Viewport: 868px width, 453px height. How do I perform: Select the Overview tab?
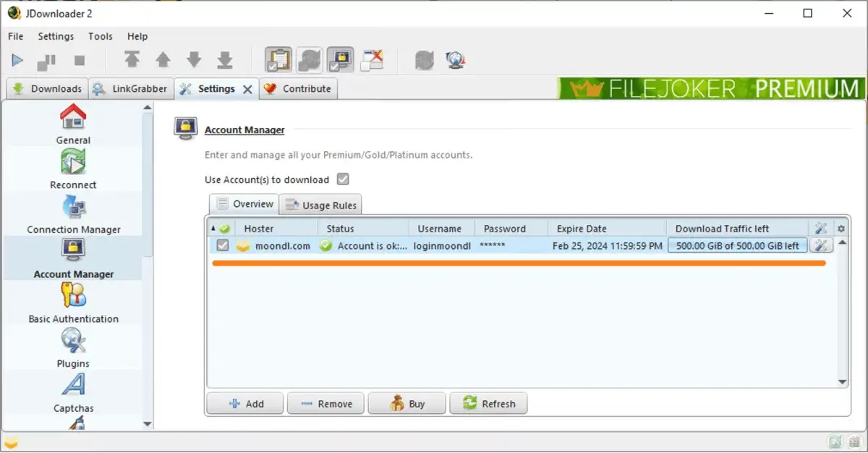pos(244,204)
